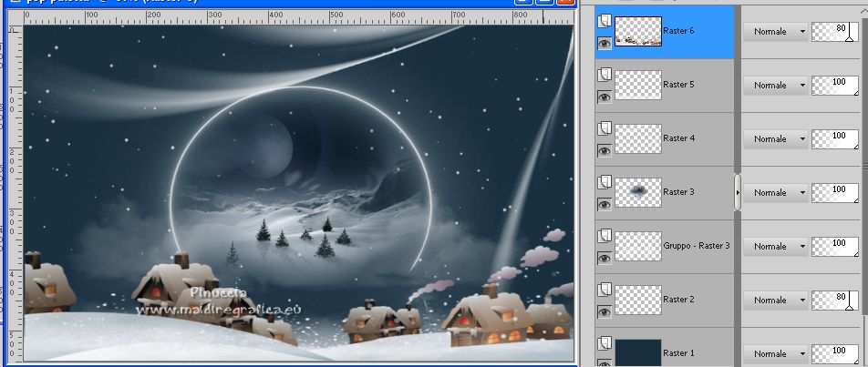Viewport: 868px width, 367px height.
Task: Click the opacity slider of Raster 1
Action: click(835, 353)
